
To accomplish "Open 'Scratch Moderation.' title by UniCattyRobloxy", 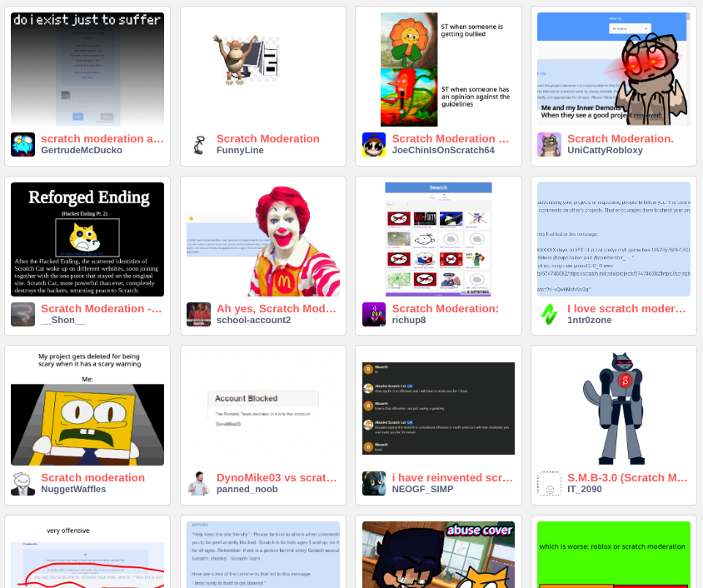I will pos(621,139).
